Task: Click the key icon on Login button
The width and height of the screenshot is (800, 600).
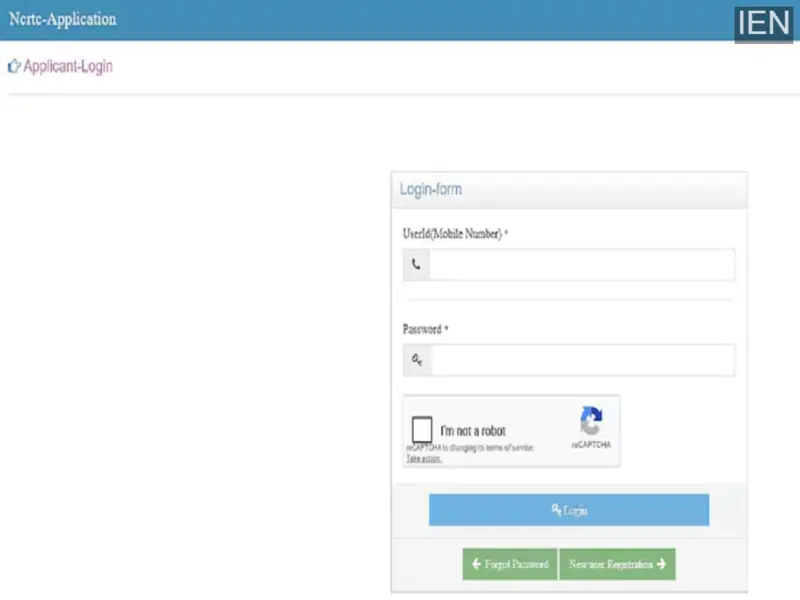Action: point(556,509)
